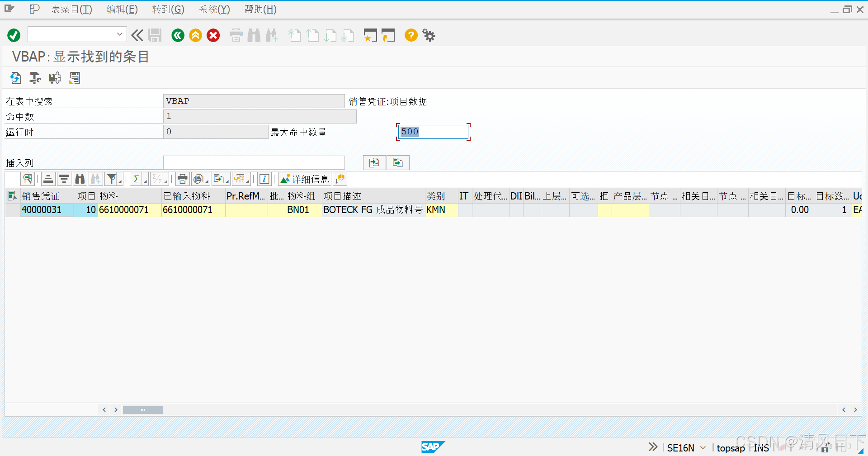
Task: Click the green Back icon
Action: click(177, 35)
